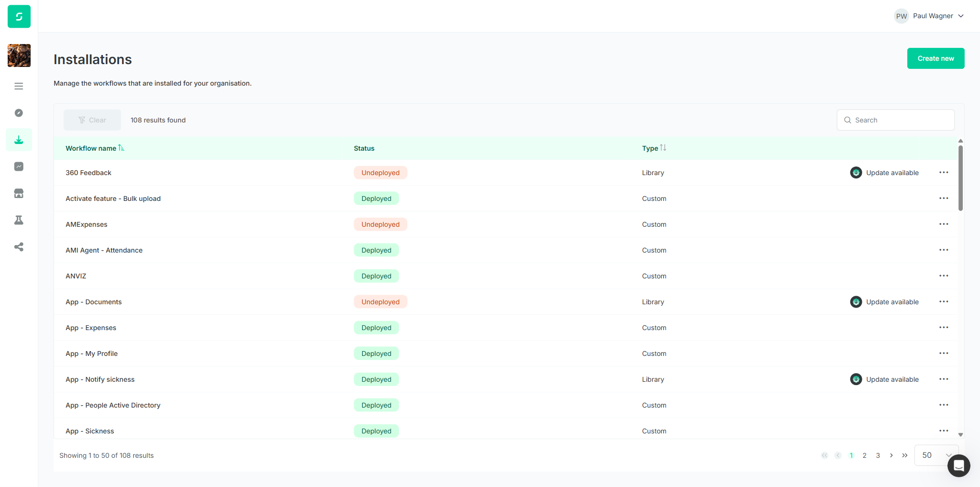The height and width of the screenshot is (487, 980).
Task: Click the Clear filters button
Action: tap(92, 120)
